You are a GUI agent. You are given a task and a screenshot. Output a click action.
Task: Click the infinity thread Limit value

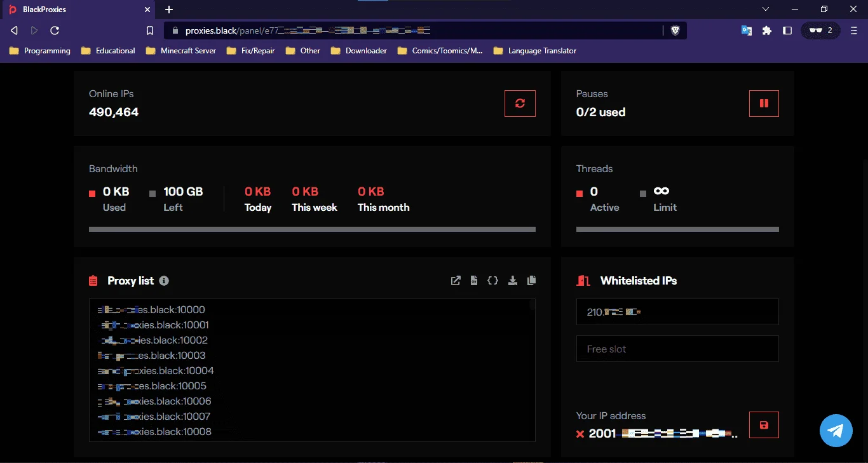[x=661, y=191]
